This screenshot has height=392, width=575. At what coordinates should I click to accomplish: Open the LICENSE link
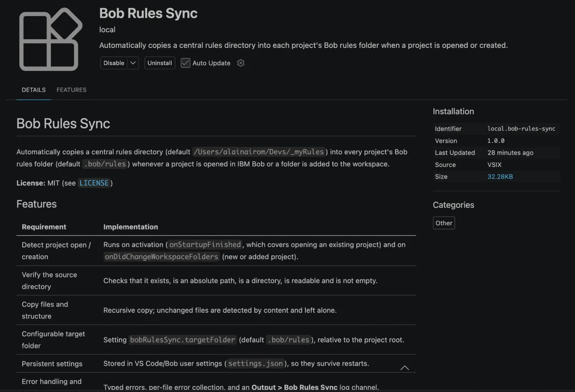click(94, 183)
